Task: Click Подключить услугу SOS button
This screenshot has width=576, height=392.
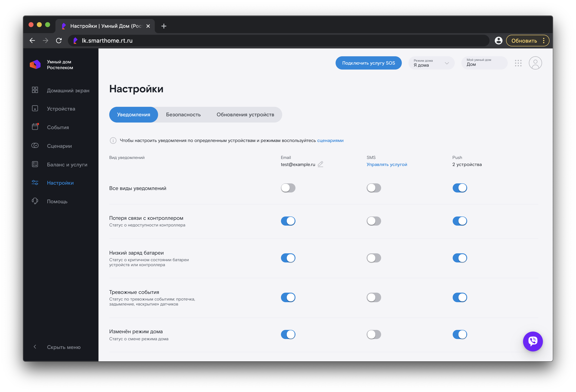Action: click(368, 63)
